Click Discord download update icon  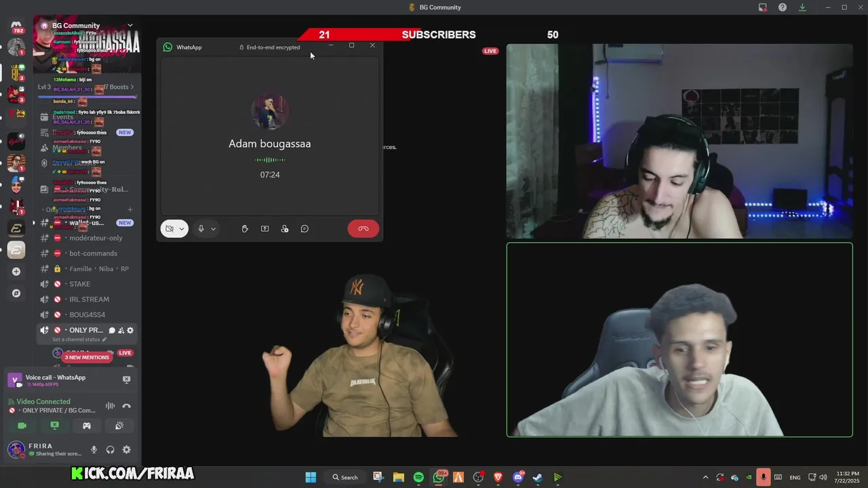click(802, 7)
